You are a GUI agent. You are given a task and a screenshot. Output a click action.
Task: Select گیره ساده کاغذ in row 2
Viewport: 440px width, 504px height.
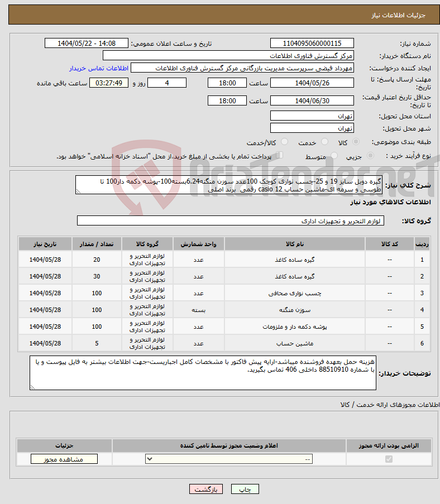(295, 276)
